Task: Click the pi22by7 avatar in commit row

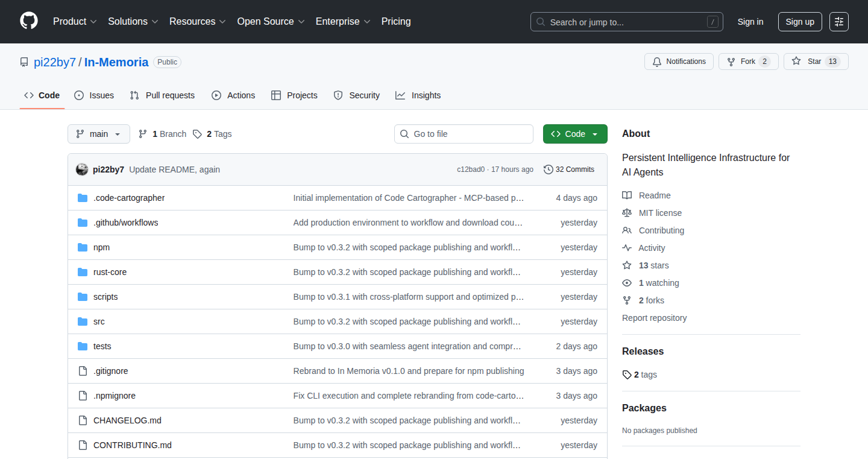Action: click(x=82, y=169)
